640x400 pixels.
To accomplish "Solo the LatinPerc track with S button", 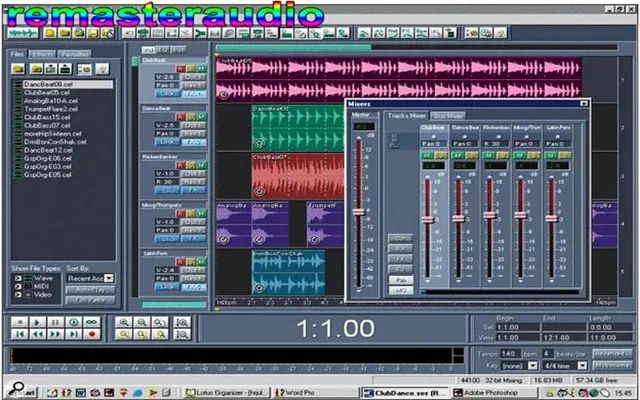I will (x=191, y=261).
